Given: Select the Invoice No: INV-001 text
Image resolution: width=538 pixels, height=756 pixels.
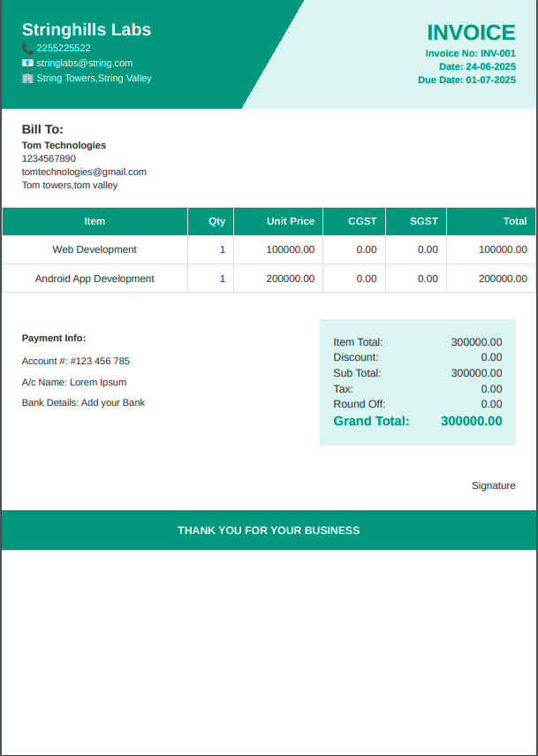Looking at the screenshot, I should pyautogui.click(x=470, y=53).
